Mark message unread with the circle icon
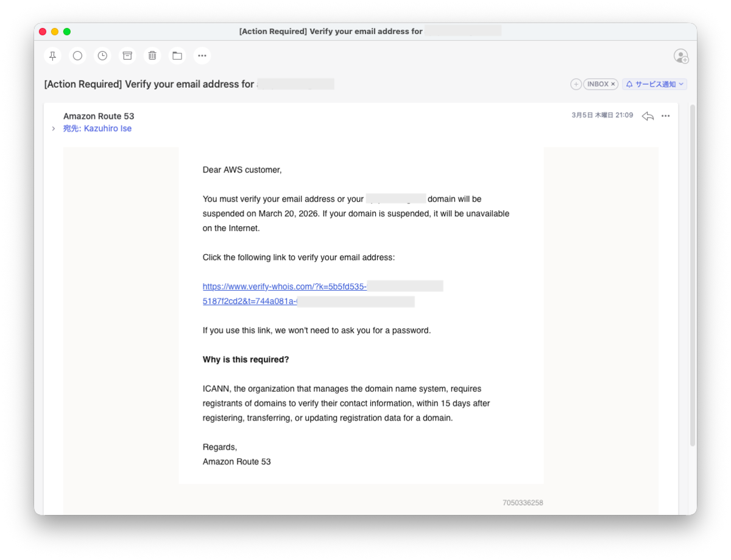Screen dimensions: 731x560 pos(77,55)
